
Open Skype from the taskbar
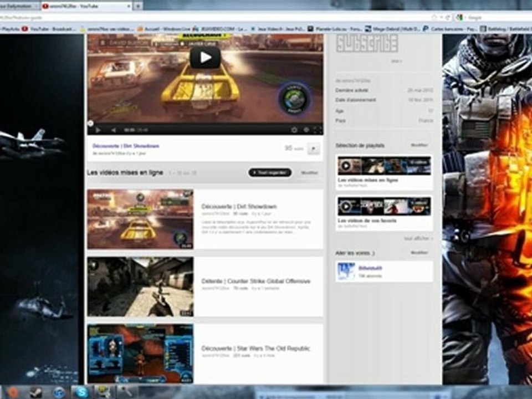tap(82, 392)
